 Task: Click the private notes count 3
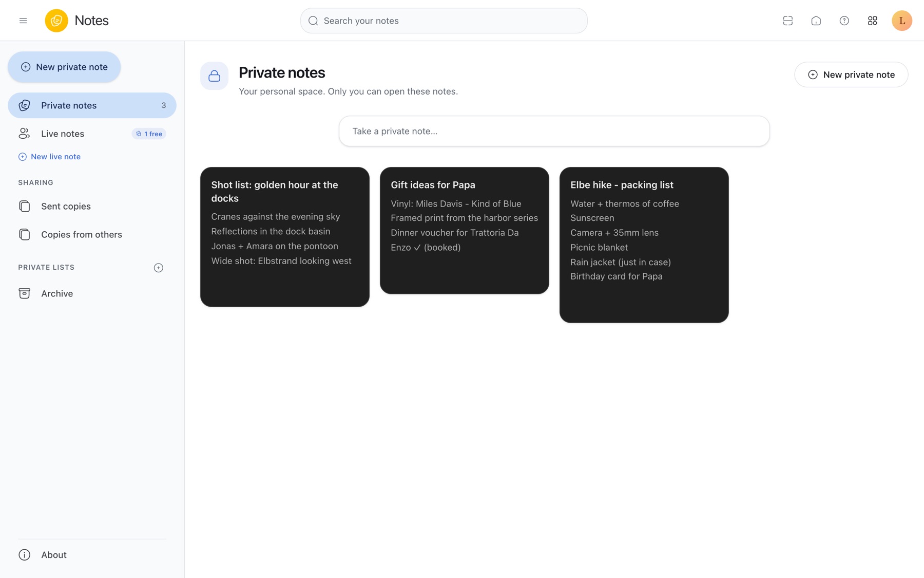coord(164,105)
